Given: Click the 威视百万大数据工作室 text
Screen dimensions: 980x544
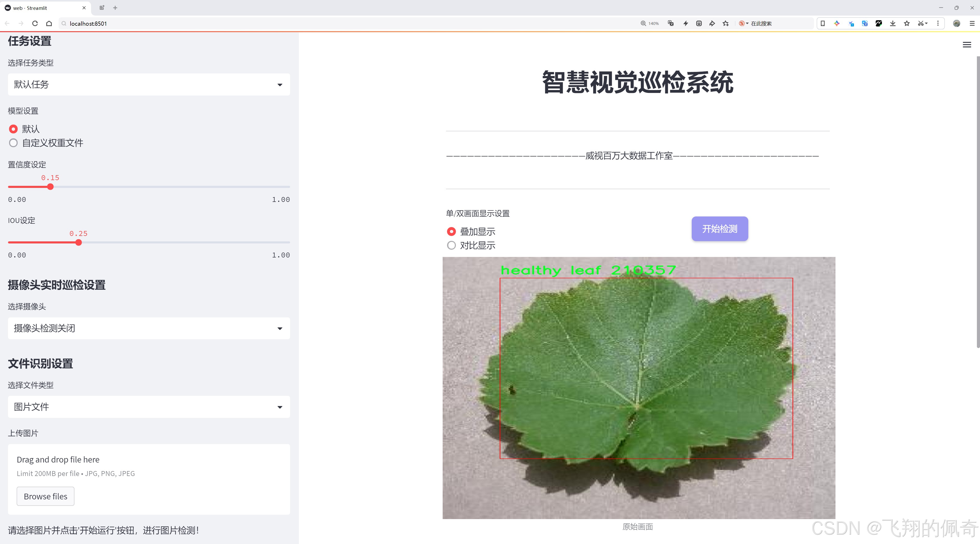Looking at the screenshot, I should coord(629,155).
